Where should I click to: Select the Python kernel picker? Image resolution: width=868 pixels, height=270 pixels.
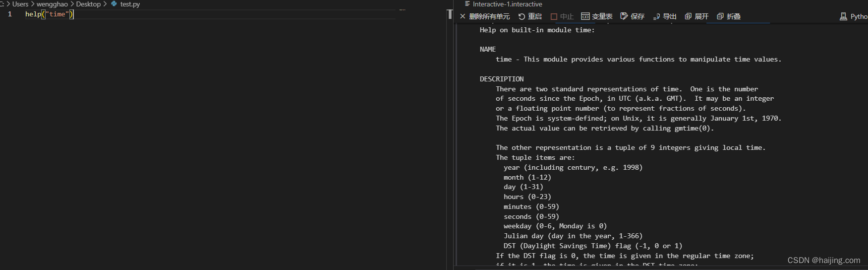[854, 16]
